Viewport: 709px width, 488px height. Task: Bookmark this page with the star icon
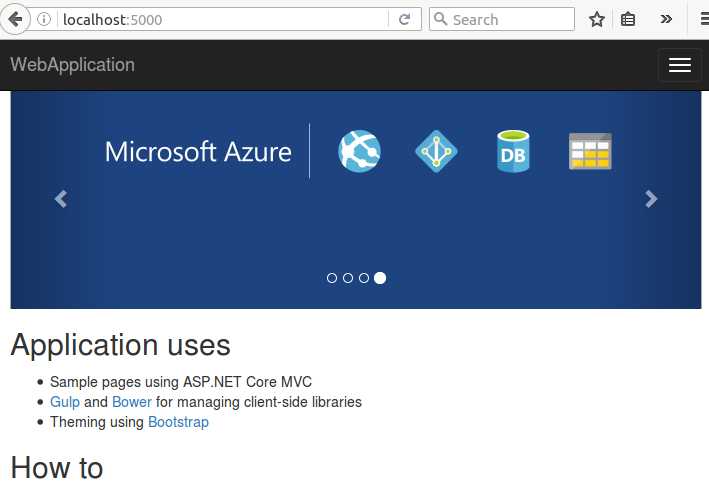597,19
